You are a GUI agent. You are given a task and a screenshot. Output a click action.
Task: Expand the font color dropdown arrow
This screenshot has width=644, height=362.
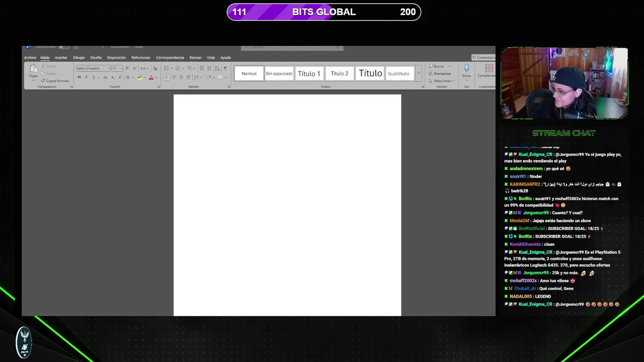tap(156, 77)
